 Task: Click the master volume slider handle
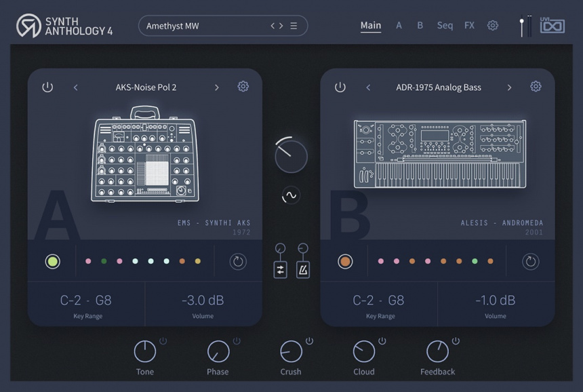pyautogui.click(x=522, y=21)
